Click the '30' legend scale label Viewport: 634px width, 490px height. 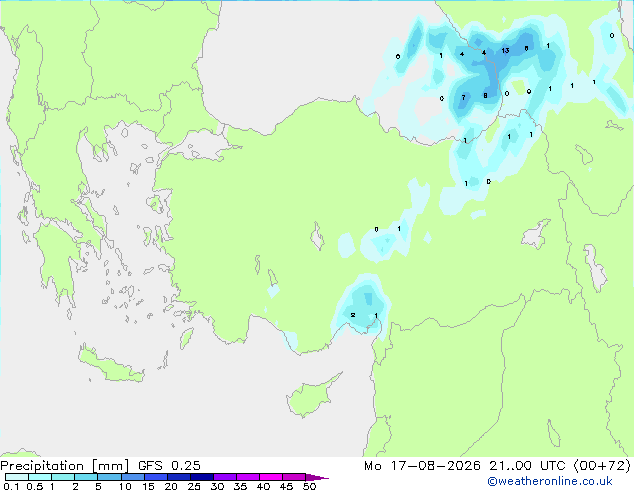(217, 486)
